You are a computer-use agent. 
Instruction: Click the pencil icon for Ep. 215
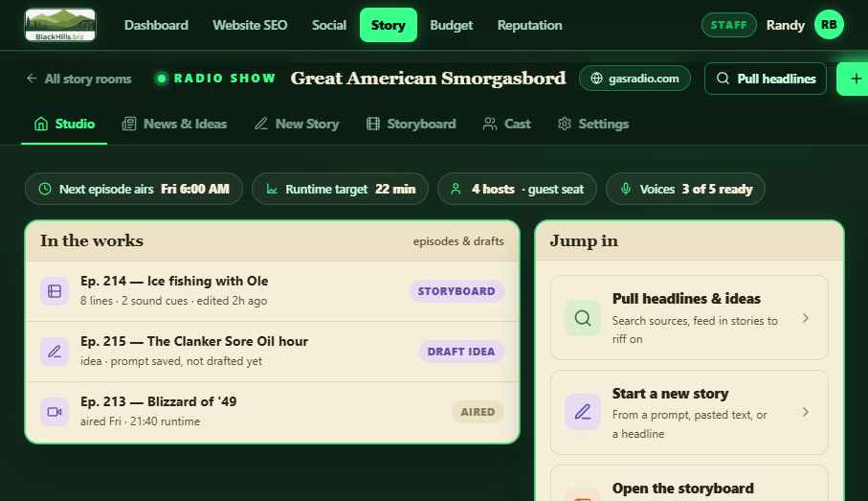(55, 352)
